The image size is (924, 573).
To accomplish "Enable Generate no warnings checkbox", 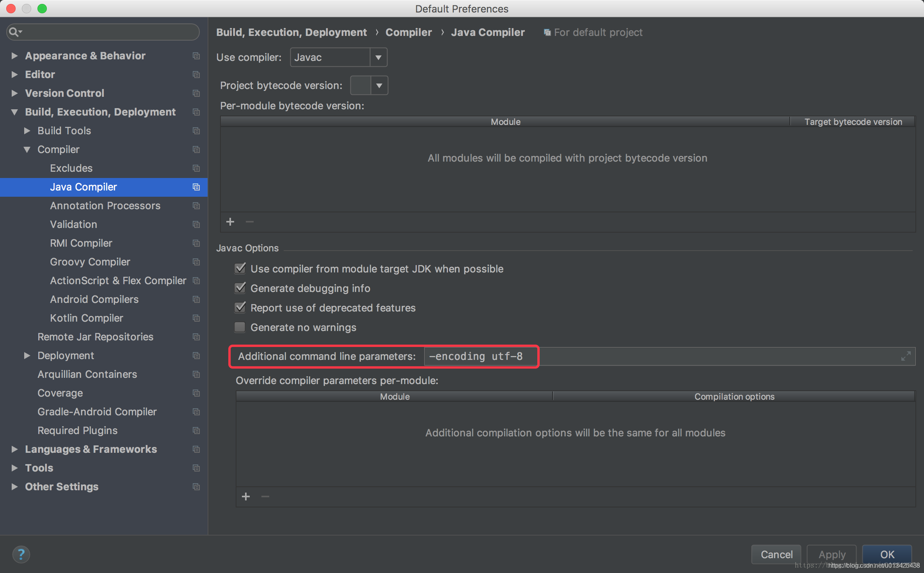I will coord(240,327).
